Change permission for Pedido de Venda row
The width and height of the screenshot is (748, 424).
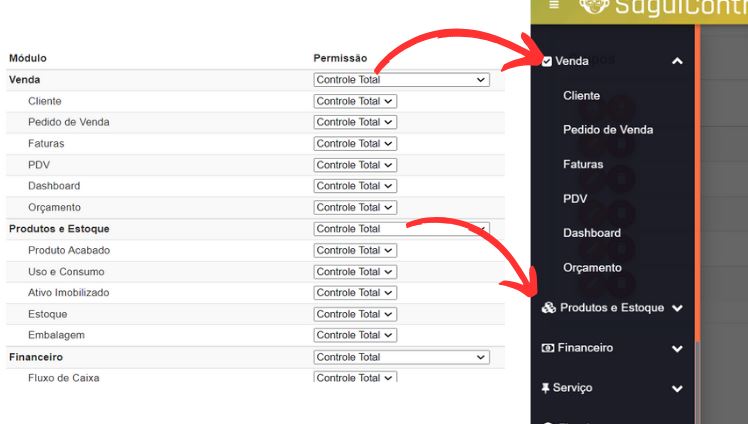355,122
